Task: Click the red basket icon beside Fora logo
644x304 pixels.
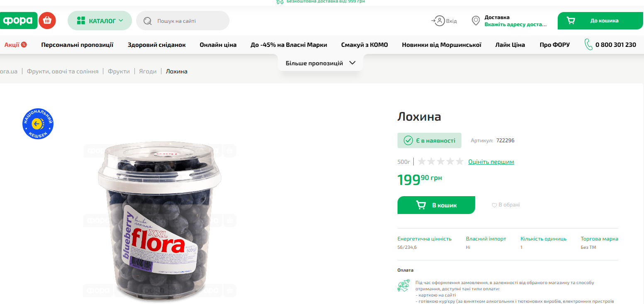Action: (47, 20)
